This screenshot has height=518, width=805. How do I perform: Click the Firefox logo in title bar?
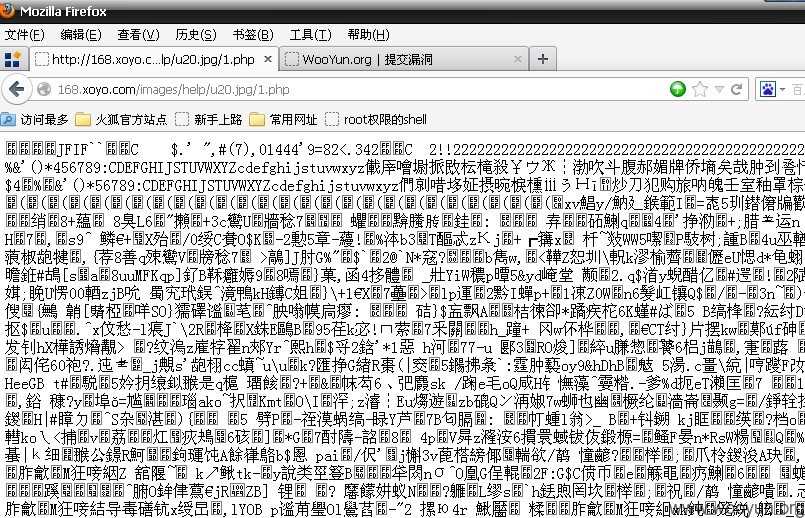(7, 11)
